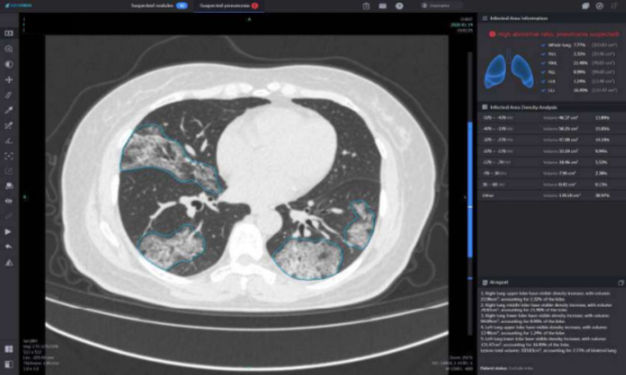Screen dimensions: 626x375
Task: Click the undo arrow in the sidebar
Action: coord(8,247)
